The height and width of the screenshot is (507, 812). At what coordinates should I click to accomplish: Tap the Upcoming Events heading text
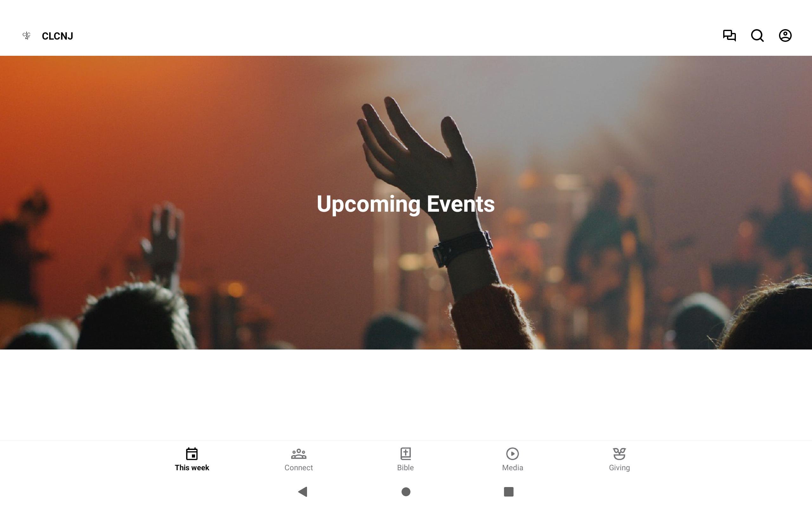click(406, 204)
